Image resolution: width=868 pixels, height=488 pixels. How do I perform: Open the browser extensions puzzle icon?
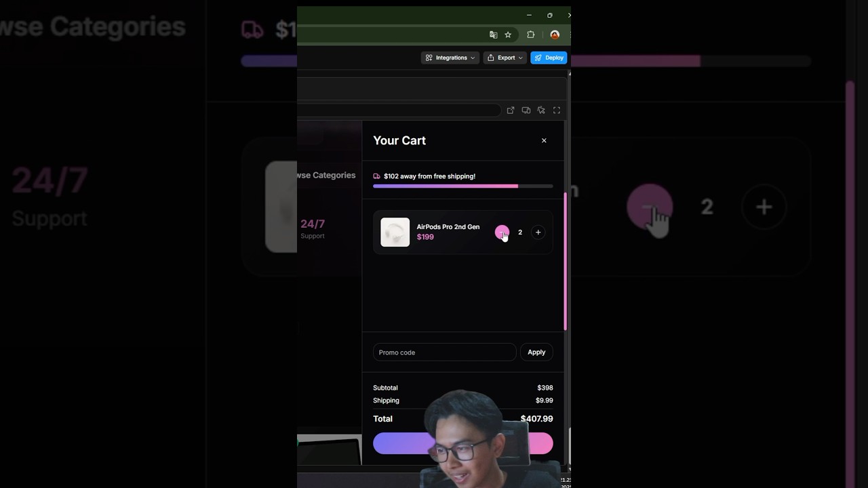(531, 35)
